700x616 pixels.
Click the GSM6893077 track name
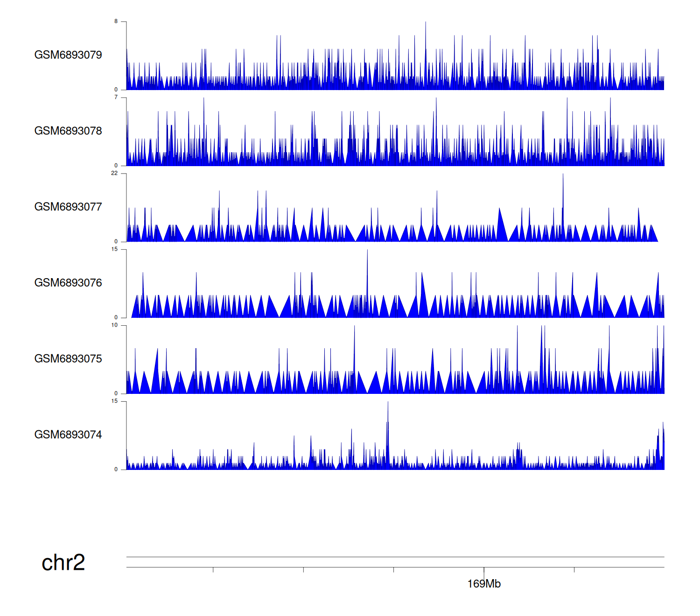point(68,207)
